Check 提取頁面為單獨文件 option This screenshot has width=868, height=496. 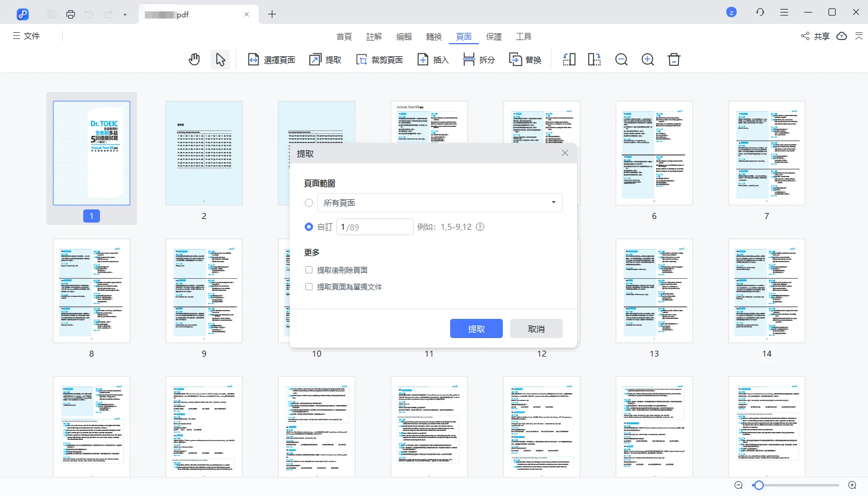[309, 287]
